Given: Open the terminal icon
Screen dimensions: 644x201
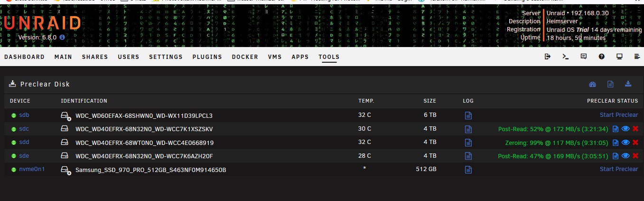Looking at the screenshot, I should pyautogui.click(x=565, y=57).
